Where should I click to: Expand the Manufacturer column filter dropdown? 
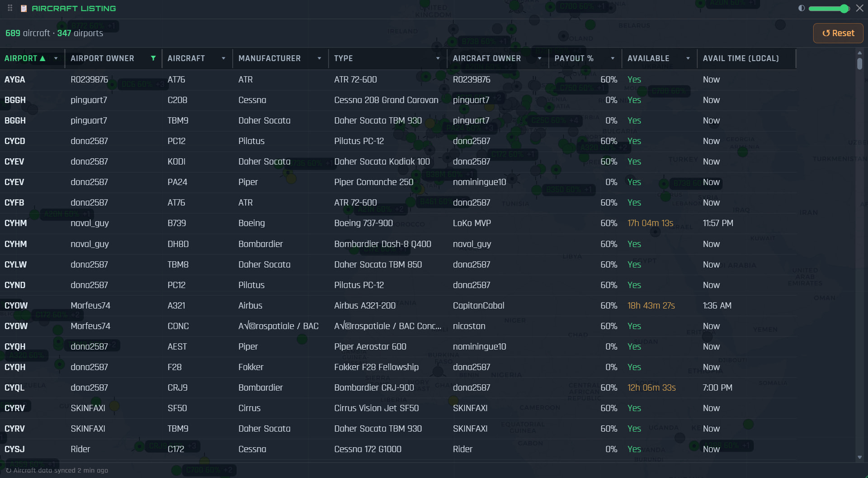(319, 58)
